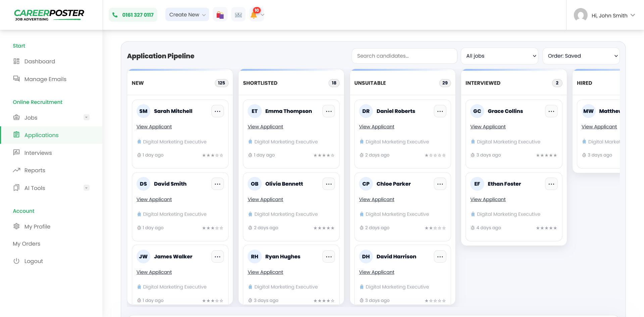Image resolution: width=644 pixels, height=317 pixels.
Task: Open options menu for Chloe Parker
Action: [x=440, y=184]
